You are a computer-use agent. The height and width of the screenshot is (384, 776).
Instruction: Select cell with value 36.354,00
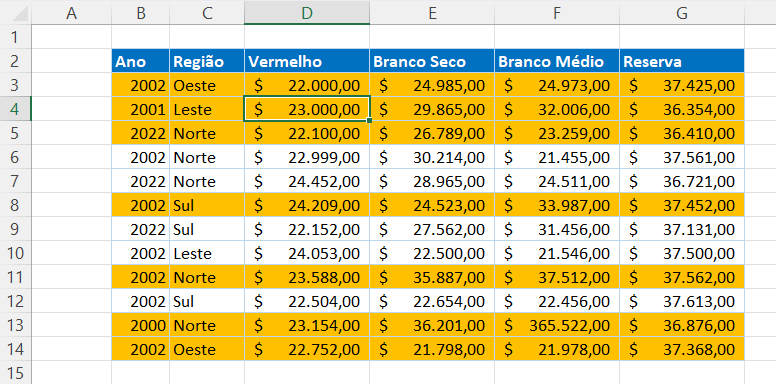[682, 109]
